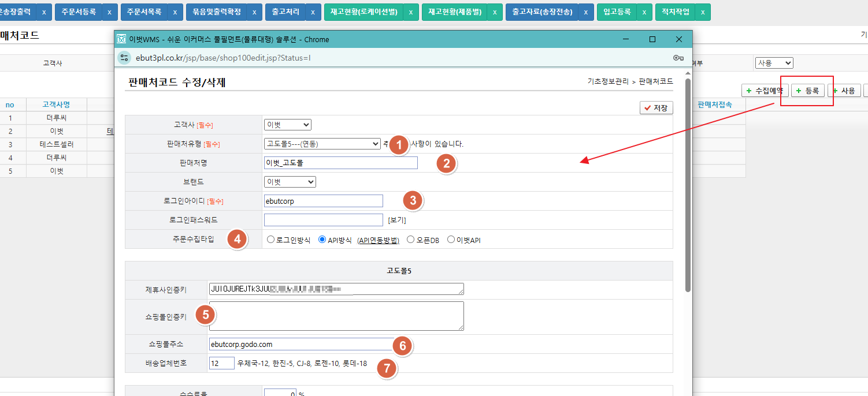
Task: Switch to the 입고등록 tab
Action: point(617,12)
